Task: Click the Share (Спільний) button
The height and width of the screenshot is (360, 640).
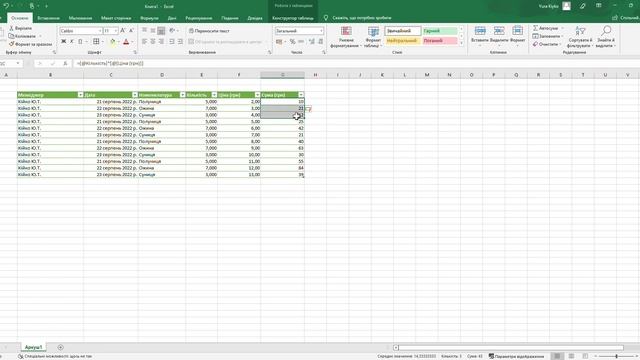Action: pos(625,18)
